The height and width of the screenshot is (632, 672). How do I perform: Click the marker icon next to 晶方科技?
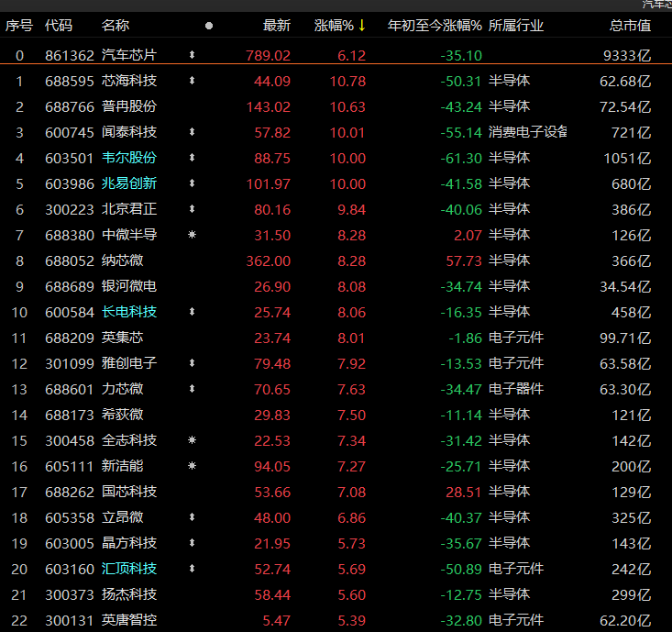pyautogui.click(x=192, y=543)
